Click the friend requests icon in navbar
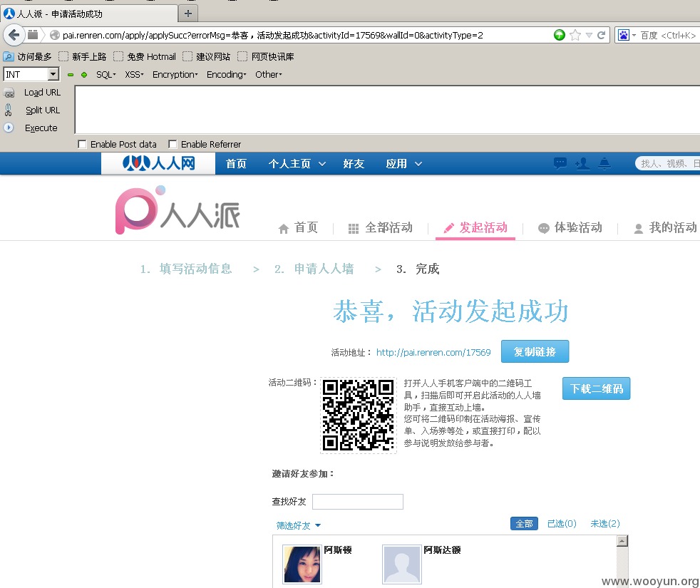 (x=582, y=164)
